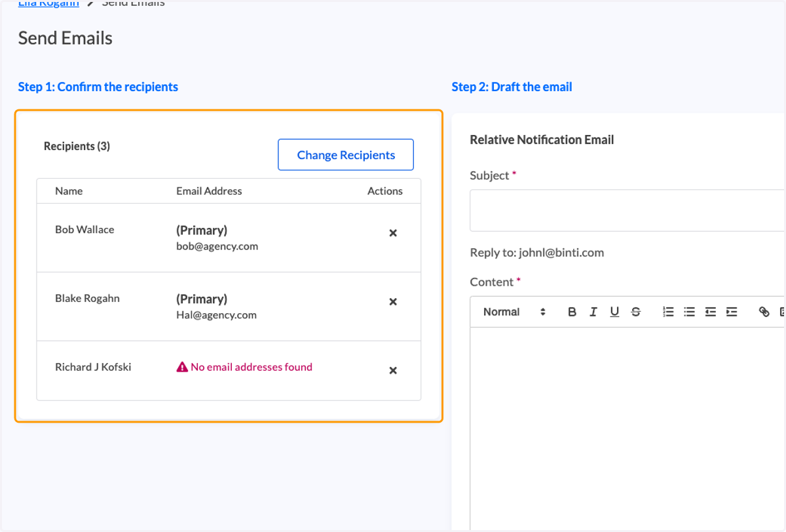
Task: Decrease indent in content editor
Action: [x=710, y=312]
